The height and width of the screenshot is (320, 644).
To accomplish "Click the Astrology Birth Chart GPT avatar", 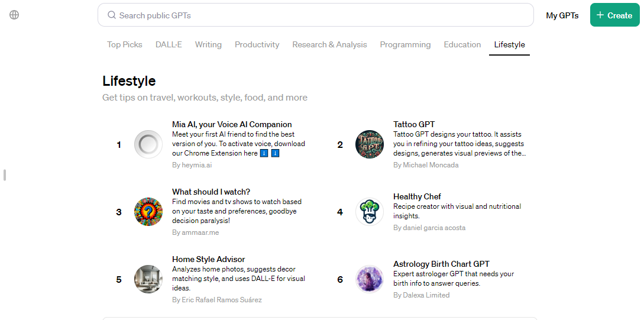I will 369,279.
